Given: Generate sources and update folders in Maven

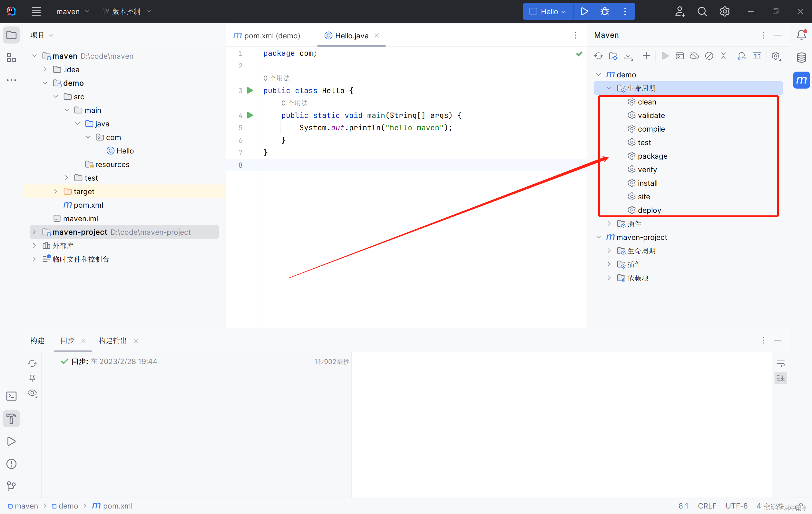Looking at the screenshot, I should pos(613,56).
